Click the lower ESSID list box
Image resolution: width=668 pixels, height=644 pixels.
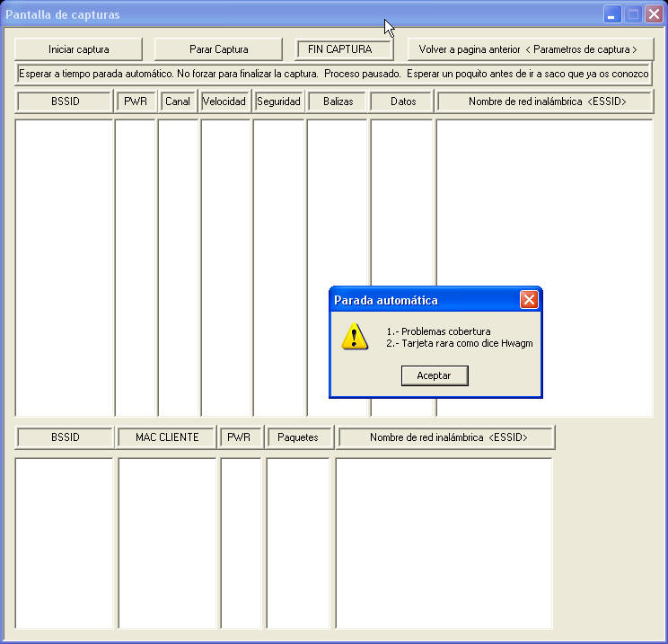444,543
